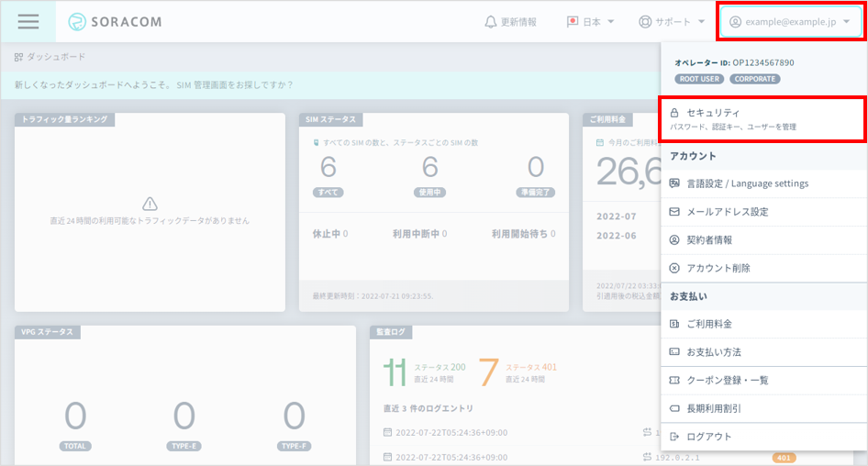
Task: Click the user avatar icon
Action: click(x=736, y=22)
